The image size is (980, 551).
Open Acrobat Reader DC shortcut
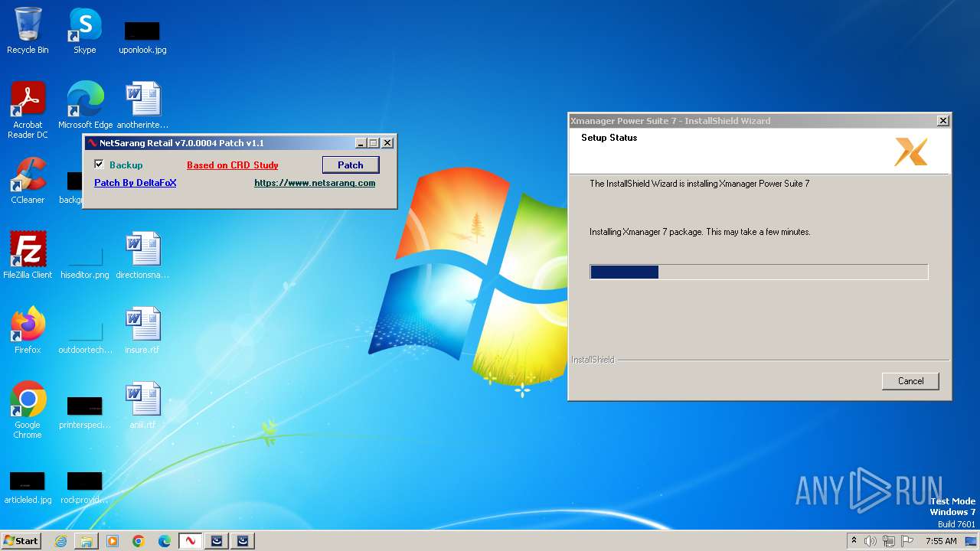(28, 109)
